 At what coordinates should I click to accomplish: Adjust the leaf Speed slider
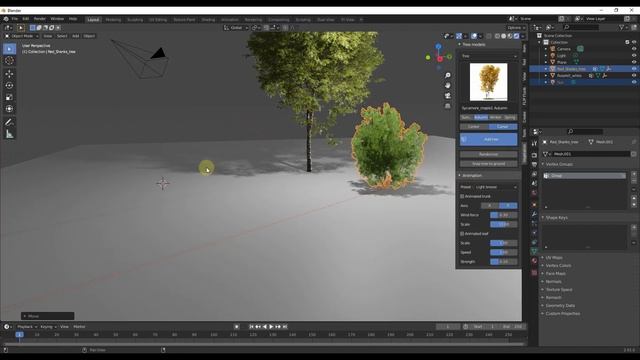(x=504, y=252)
